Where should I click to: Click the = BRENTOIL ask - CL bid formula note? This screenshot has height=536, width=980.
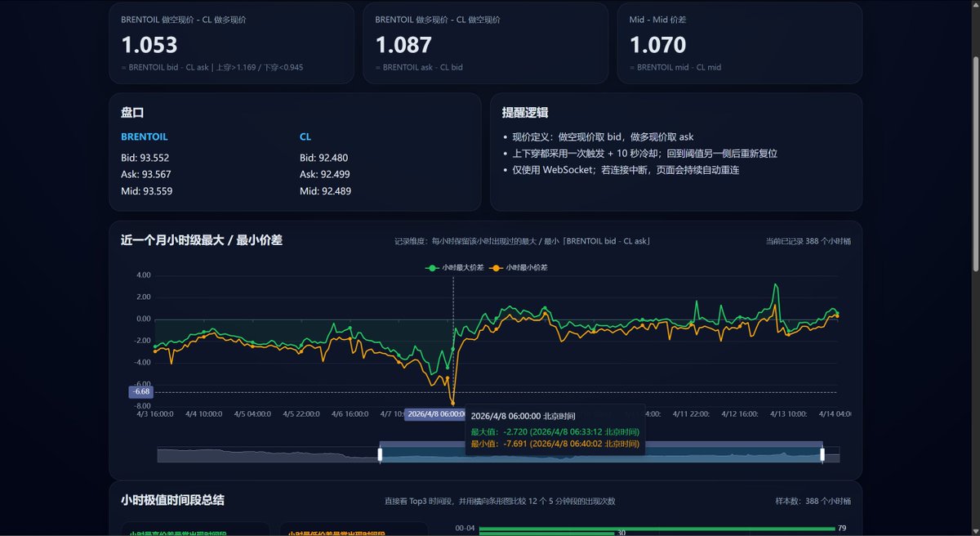(418, 67)
